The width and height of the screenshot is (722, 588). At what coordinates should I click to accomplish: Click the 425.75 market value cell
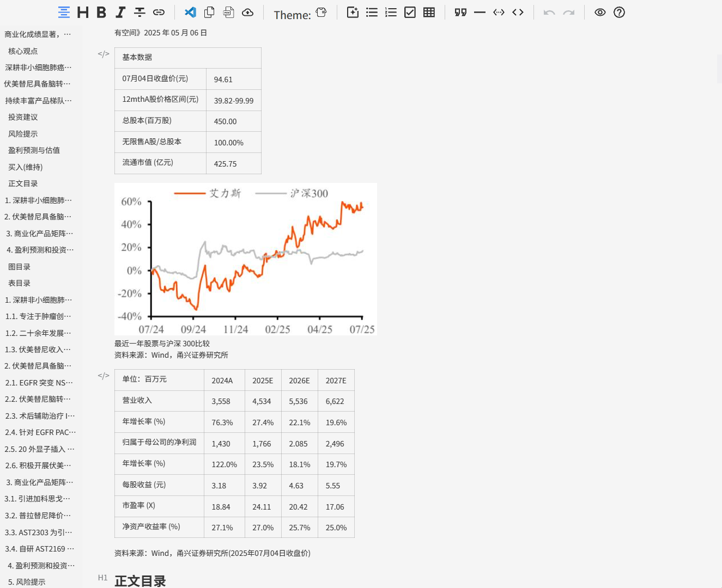(234, 163)
